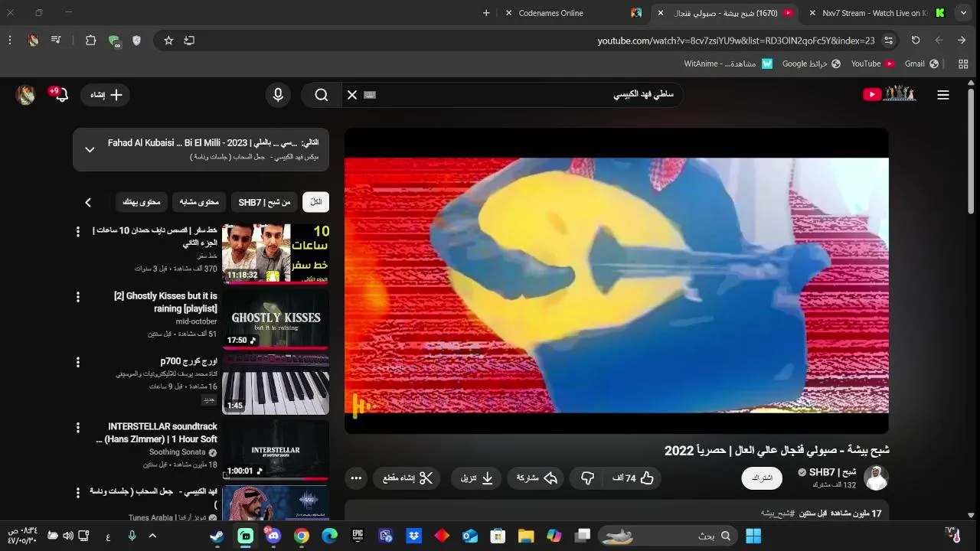The height and width of the screenshot is (551, 980).
Task: Dislike the video with thumbs down
Action: point(587,478)
